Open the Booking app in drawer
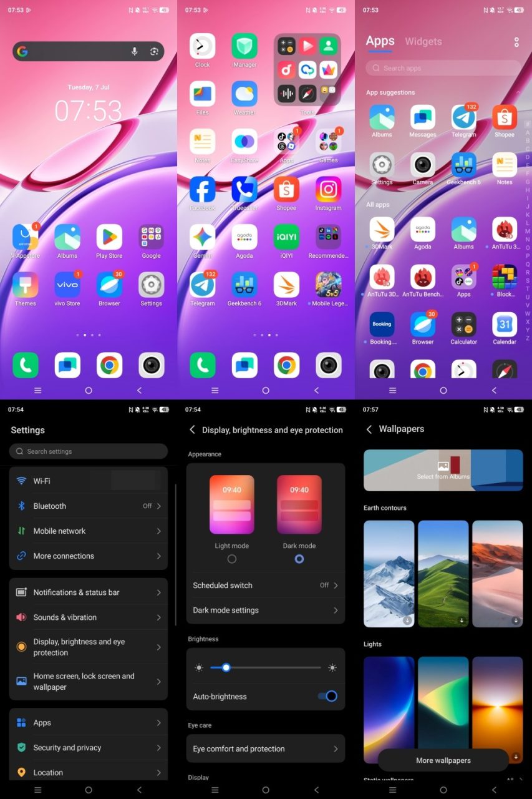The width and height of the screenshot is (532, 799). point(382,325)
